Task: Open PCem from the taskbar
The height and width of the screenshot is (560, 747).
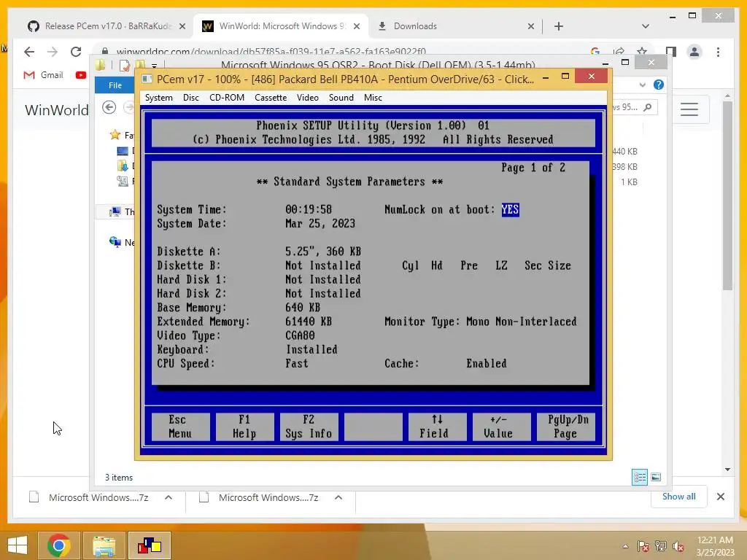Action: pyautogui.click(x=149, y=545)
